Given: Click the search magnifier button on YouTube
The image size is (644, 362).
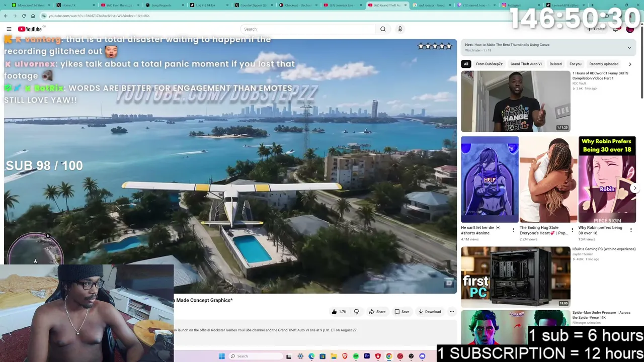Looking at the screenshot, I should [383, 29].
